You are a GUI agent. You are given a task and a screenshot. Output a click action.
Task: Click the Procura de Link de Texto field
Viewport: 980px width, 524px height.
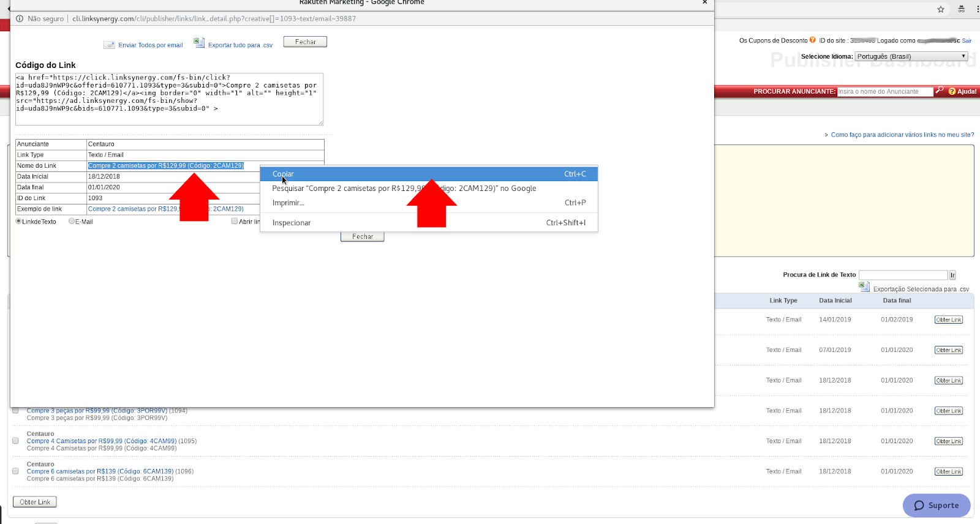903,275
